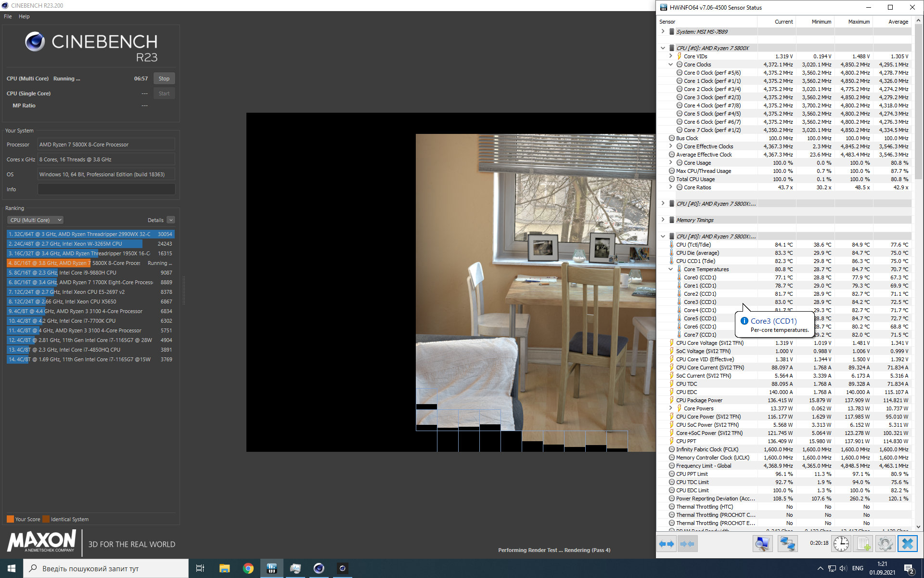Image resolution: width=924 pixels, height=578 pixels.
Task: Click the HWiNFO vertical scrollbar up arrow
Action: click(918, 21)
